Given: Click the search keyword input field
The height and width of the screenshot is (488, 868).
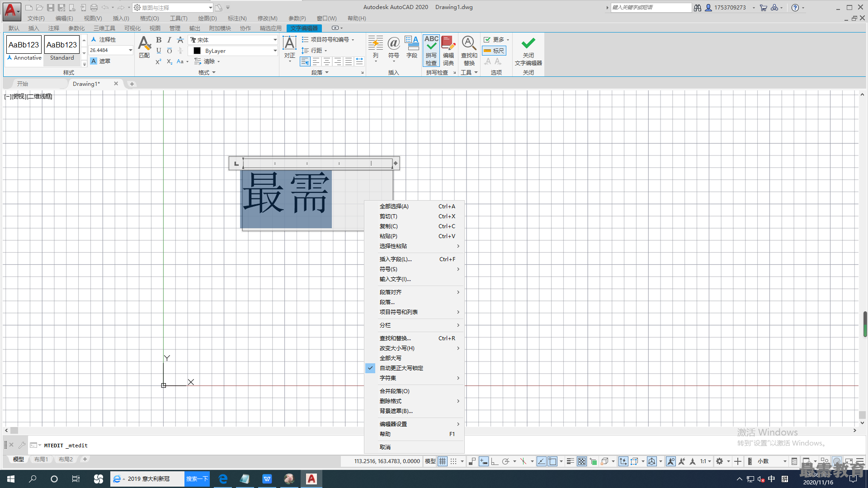Looking at the screenshot, I should click(651, 8).
